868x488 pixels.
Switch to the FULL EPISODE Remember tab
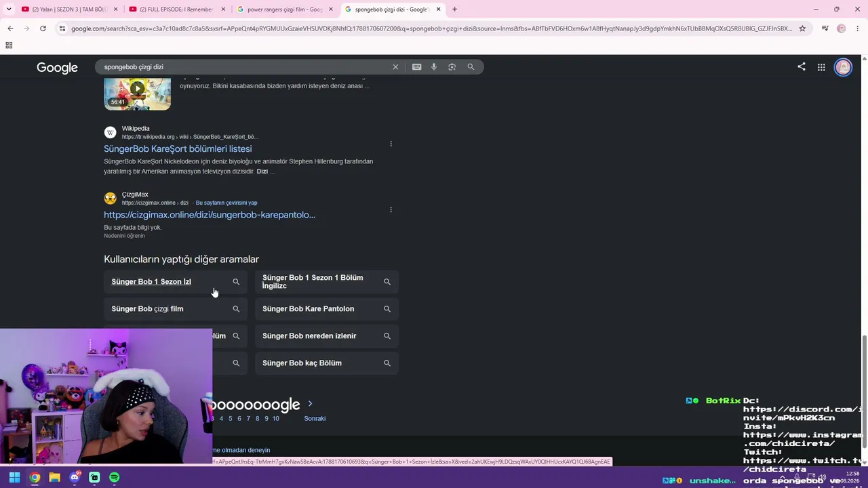click(177, 9)
